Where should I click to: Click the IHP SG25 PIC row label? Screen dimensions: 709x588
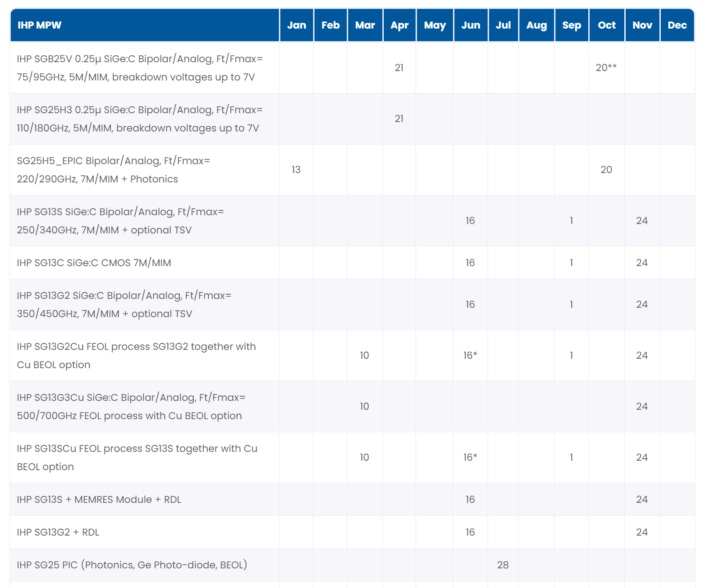pyautogui.click(x=132, y=565)
